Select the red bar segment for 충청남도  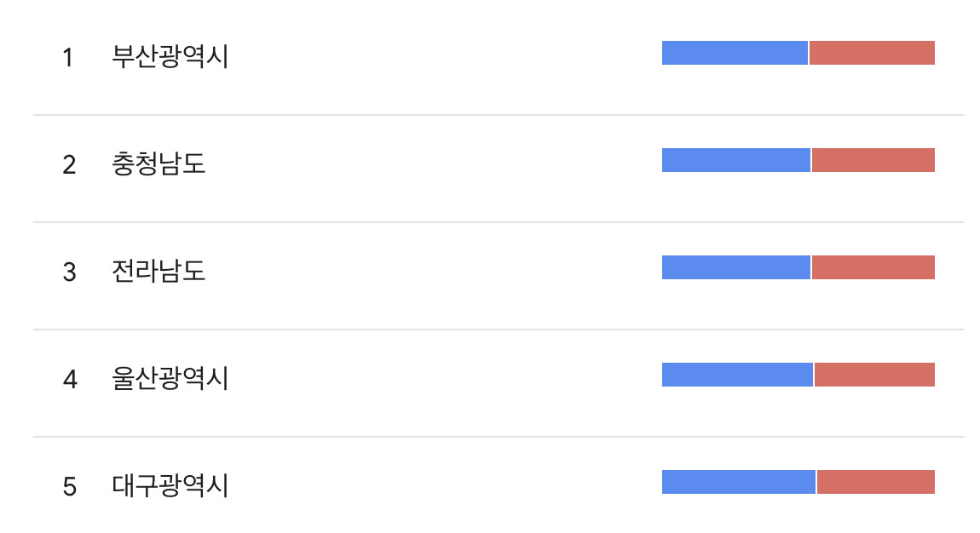[x=873, y=160]
